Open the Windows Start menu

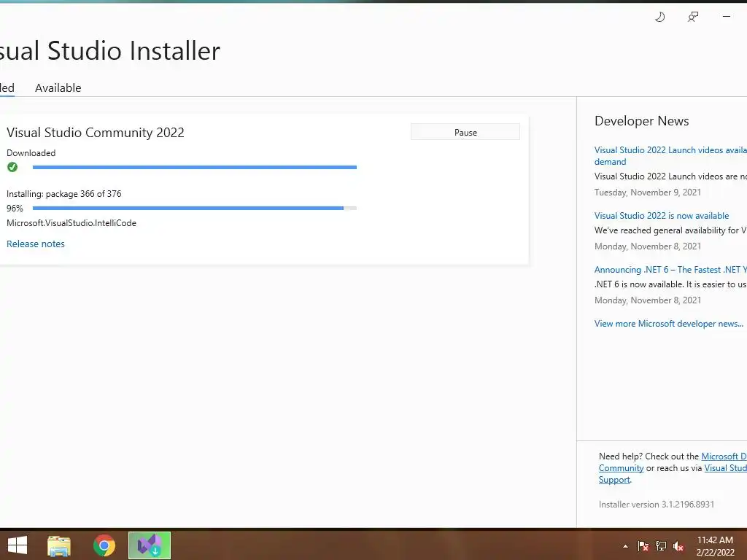point(18,545)
